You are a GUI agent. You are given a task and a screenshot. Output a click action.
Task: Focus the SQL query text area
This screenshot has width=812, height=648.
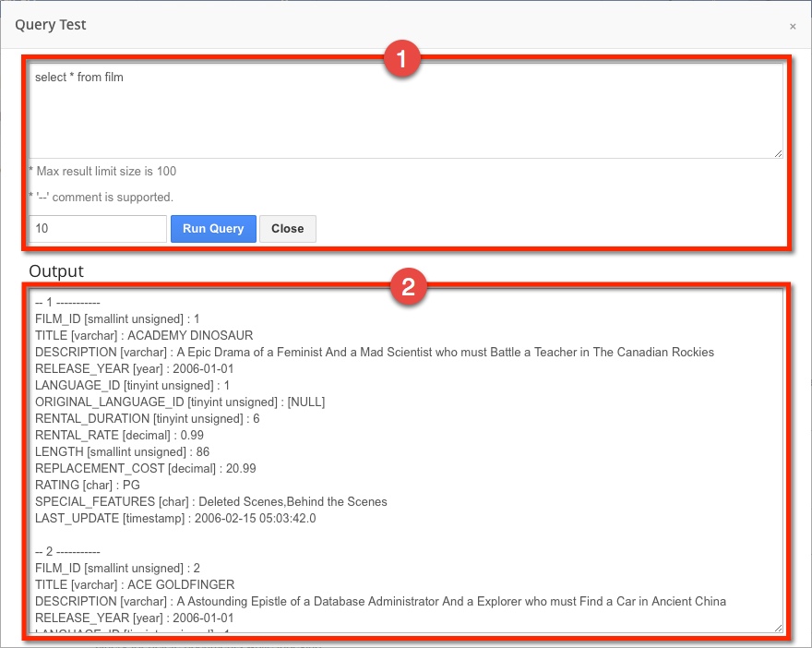[405, 111]
